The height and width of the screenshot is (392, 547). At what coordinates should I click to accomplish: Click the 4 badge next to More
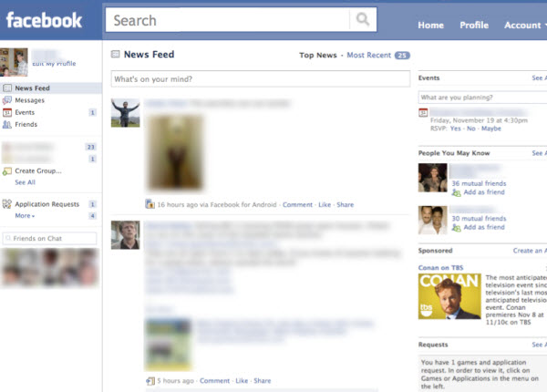coord(92,216)
